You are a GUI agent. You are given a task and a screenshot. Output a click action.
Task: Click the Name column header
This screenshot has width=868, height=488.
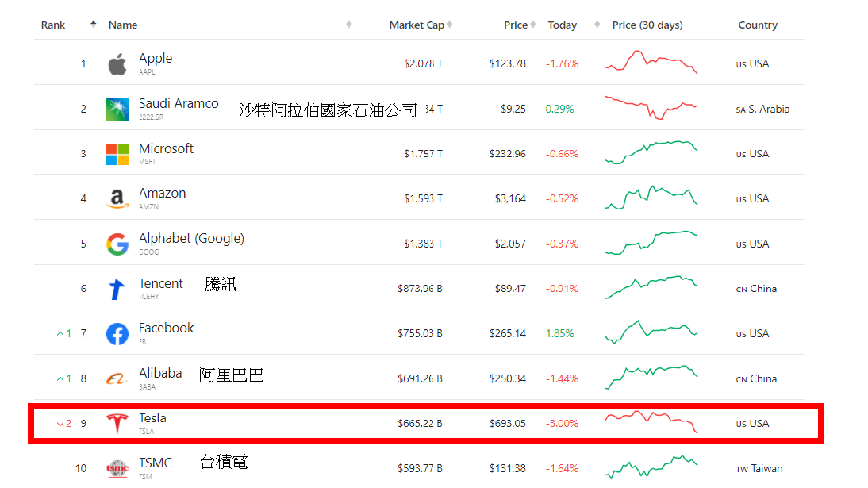(123, 25)
